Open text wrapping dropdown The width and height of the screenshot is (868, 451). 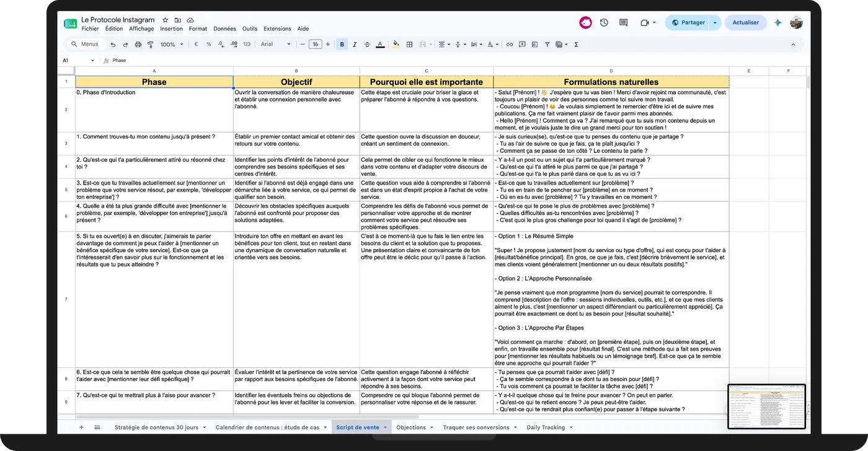[476, 45]
